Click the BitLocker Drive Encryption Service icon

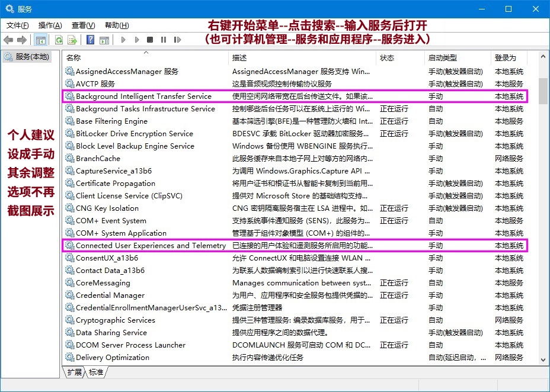[x=70, y=133]
